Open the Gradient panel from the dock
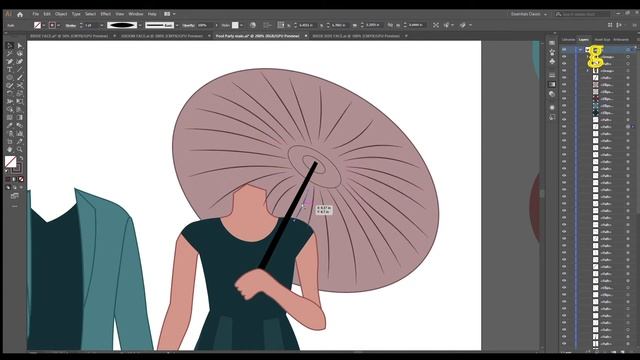 tap(552, 84)
